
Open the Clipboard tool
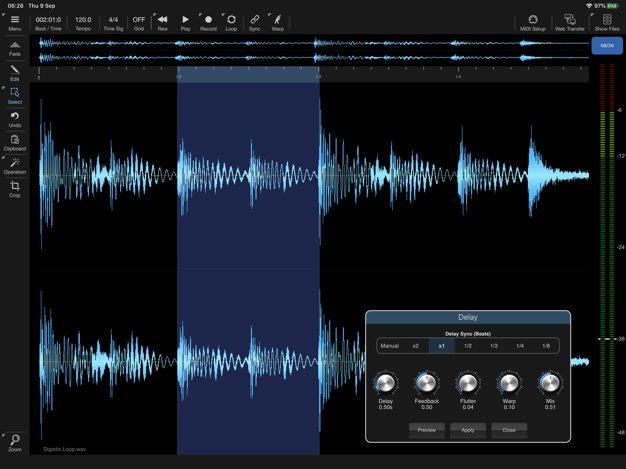(14, 142)
